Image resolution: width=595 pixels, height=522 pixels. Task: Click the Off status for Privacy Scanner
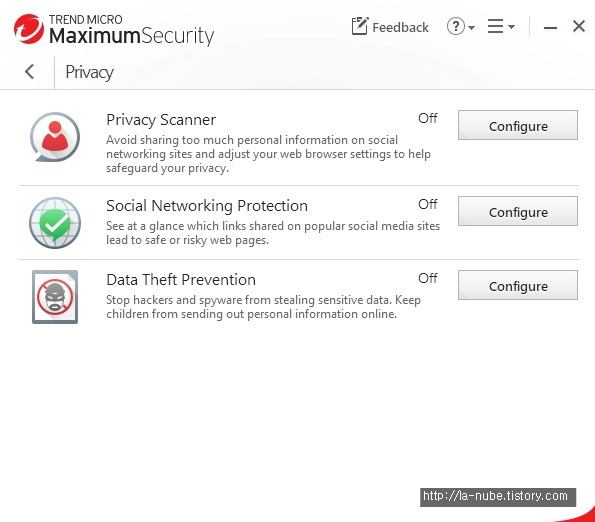point(428,118)
